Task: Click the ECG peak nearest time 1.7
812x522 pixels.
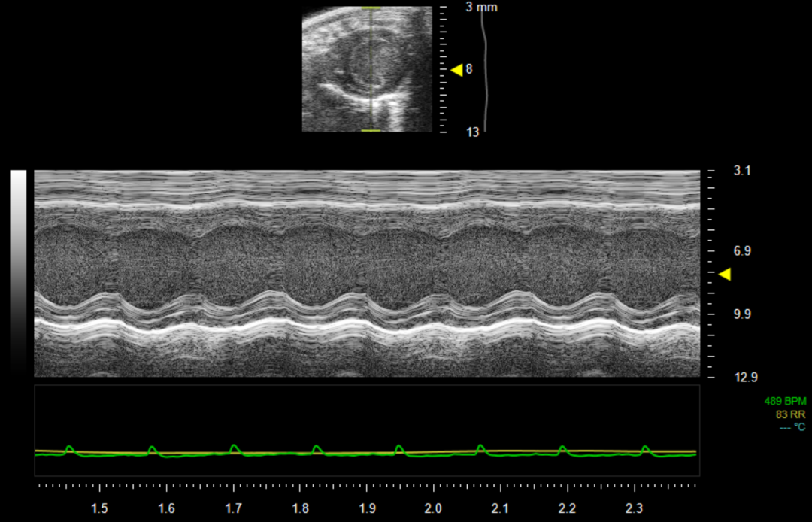Action: pos(235,448)
